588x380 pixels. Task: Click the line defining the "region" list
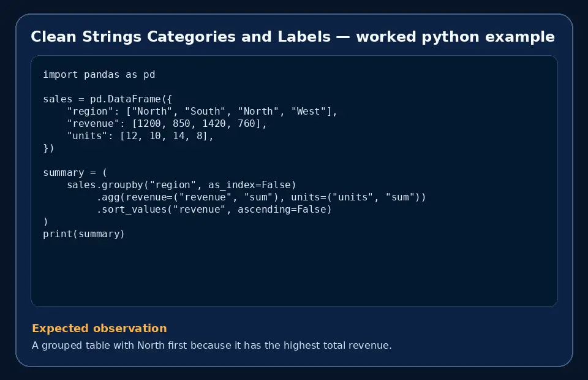click(202, 112)
